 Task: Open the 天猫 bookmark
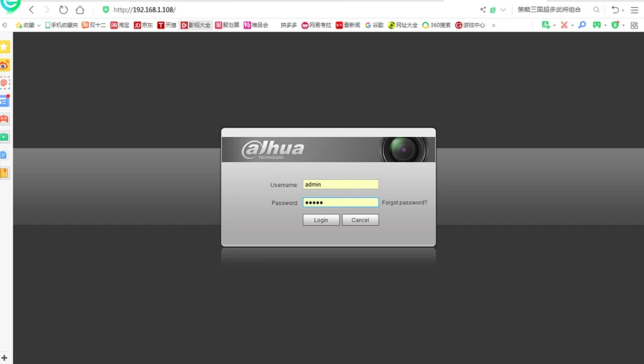(167, 25)
